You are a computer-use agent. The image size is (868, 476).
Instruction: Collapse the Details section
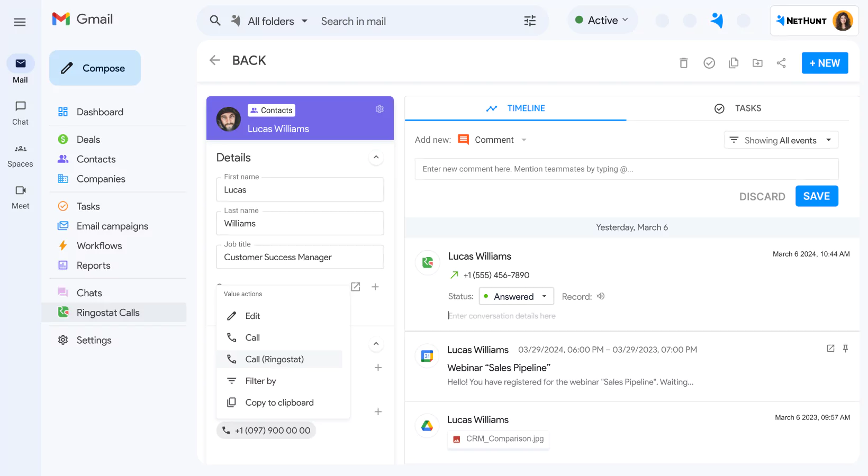[x=376, y=157]
